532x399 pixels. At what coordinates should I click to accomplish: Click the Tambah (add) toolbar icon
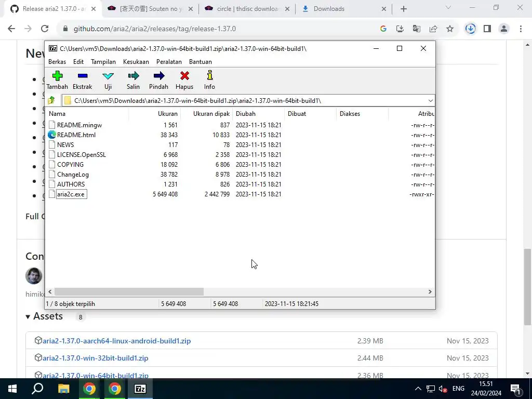point(57,76)
